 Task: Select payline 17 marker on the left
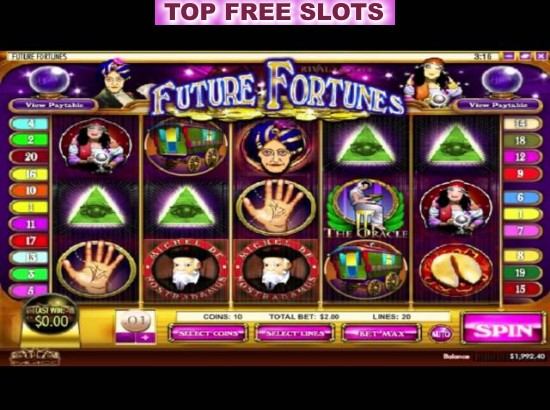29,241
